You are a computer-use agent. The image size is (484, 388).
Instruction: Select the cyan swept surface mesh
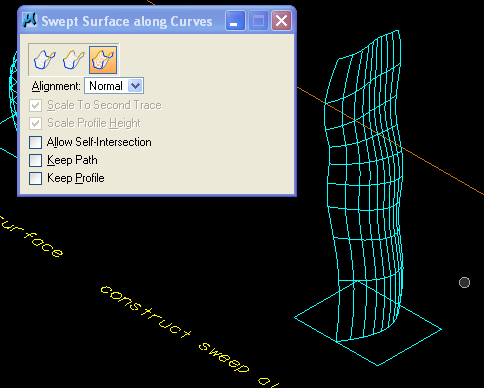[x=364, y=187]
